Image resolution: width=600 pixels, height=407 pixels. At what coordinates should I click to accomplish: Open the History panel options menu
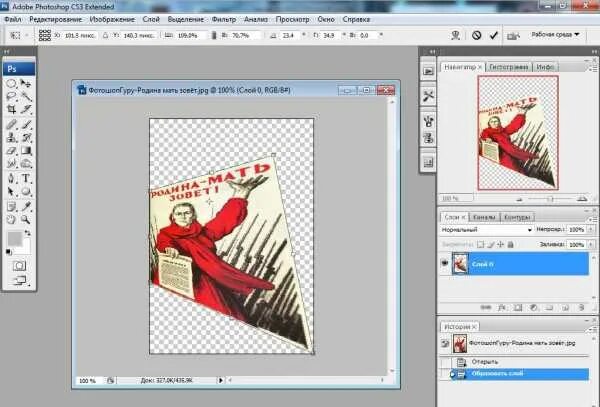click(x=592, y=328)
